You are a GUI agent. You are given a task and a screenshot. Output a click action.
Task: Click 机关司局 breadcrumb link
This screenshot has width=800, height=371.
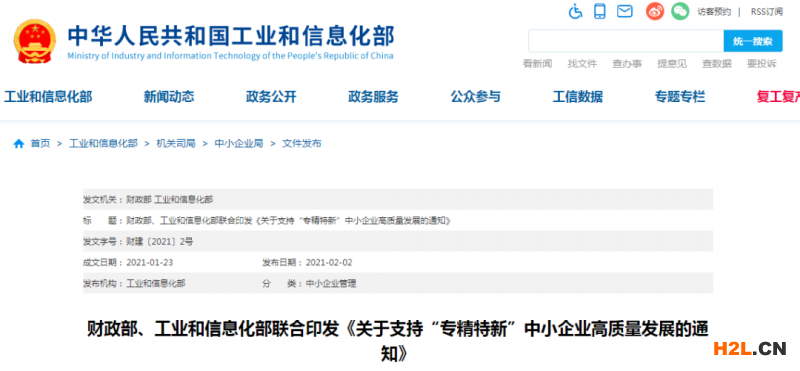click(176, 144)
